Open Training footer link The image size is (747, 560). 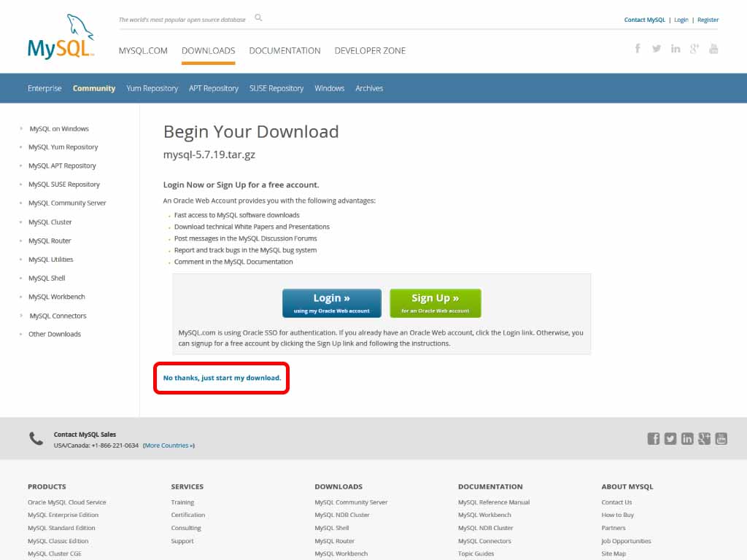(x=182, y=502)
